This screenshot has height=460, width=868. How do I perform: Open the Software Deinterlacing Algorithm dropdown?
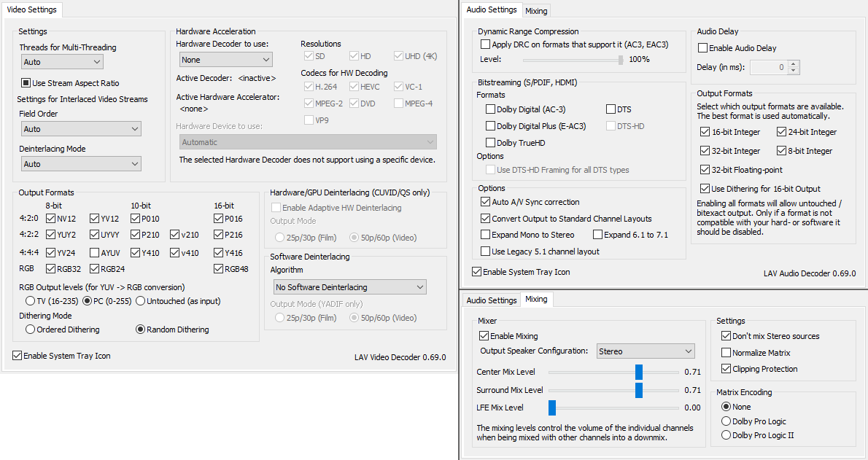(349, 287)
